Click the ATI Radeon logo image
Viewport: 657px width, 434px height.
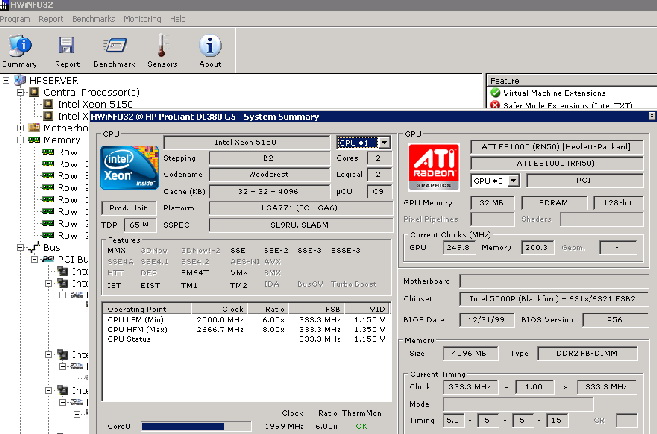(435, 166)
